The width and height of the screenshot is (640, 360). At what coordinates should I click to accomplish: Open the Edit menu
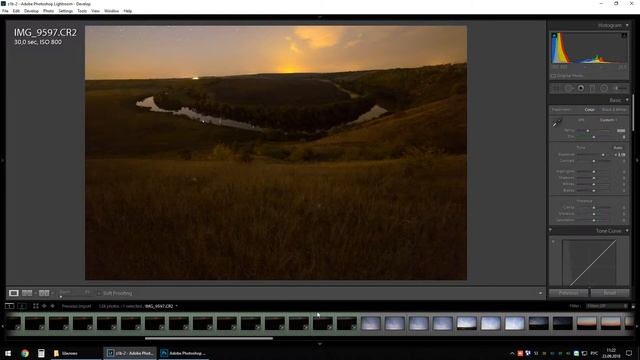[x=16, y=11]
